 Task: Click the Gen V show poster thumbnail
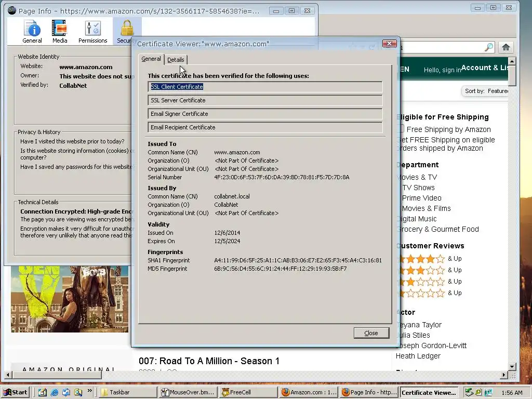click(x=70, y=299)
